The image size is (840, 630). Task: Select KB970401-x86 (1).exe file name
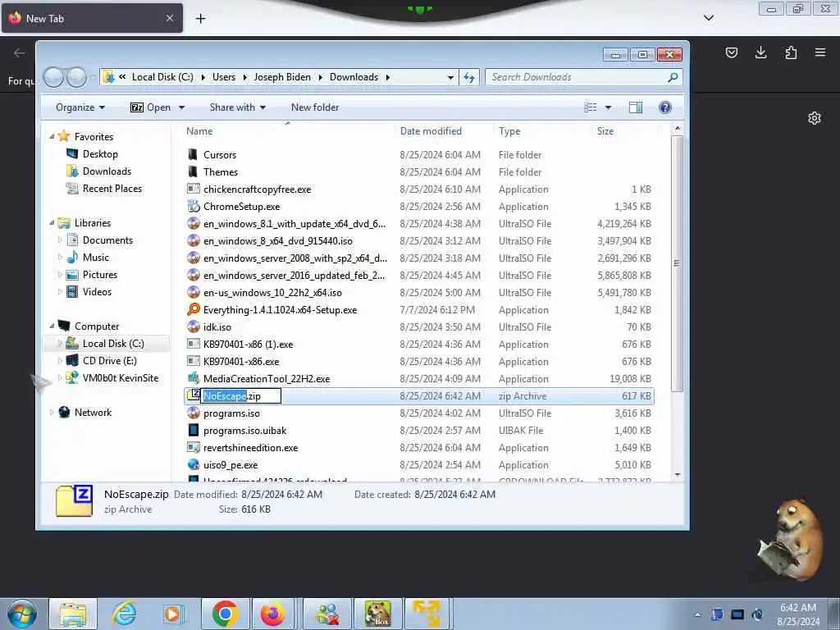point(248,345)
